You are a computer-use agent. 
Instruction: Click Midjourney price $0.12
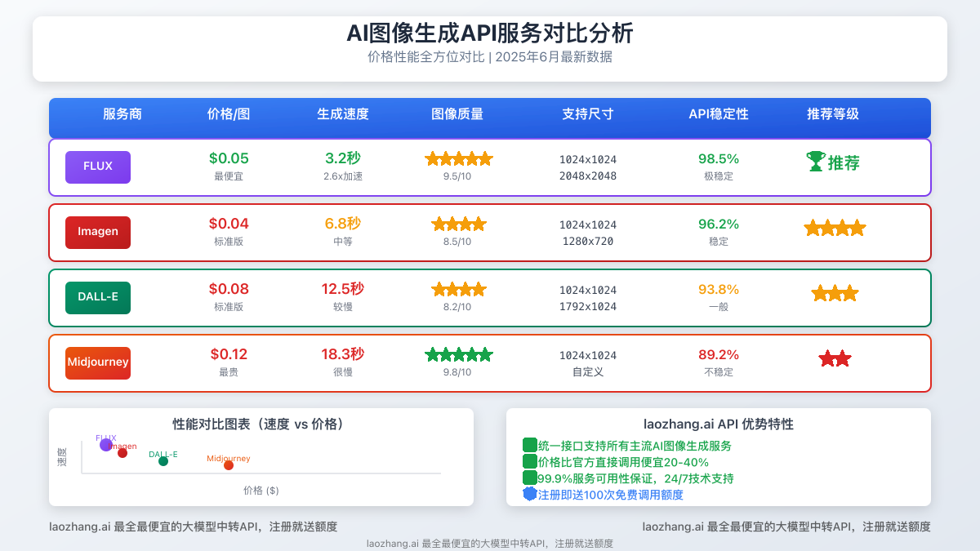pyautogui.click(x=229, y=354)
